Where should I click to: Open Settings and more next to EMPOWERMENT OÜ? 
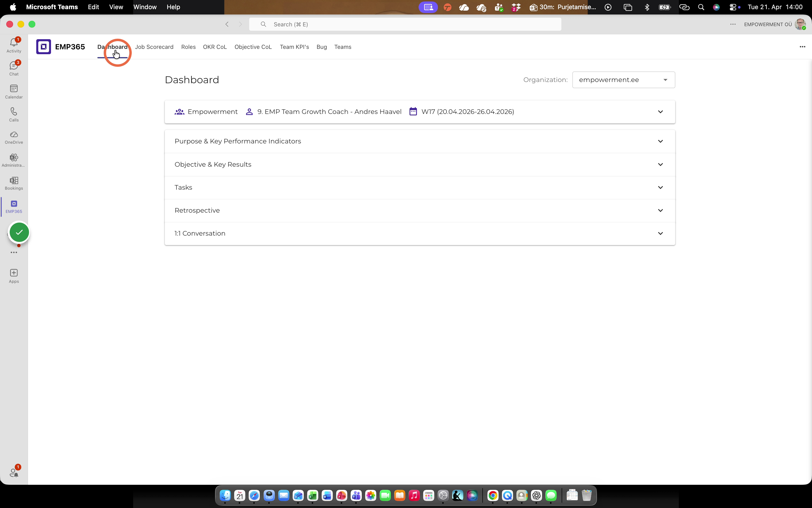733,24
